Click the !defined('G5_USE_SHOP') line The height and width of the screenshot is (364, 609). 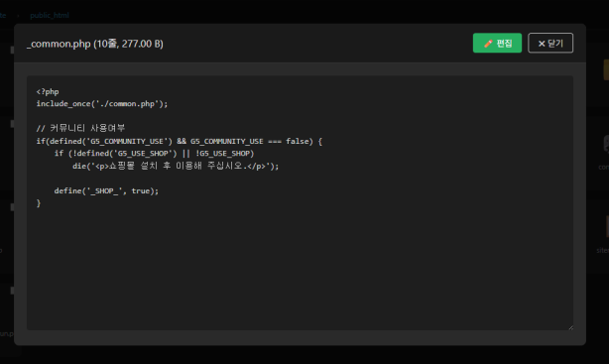pyautogui.click(x=154, y=154)
